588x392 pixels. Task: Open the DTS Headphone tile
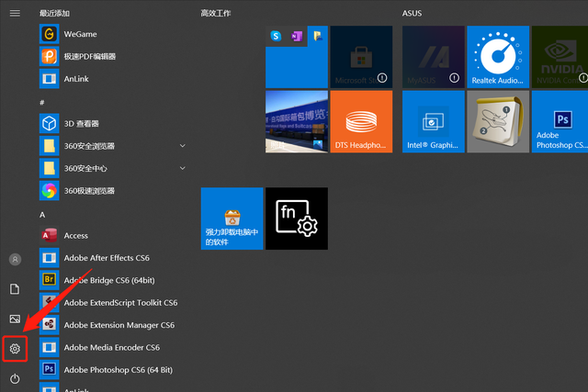[361, 121]
